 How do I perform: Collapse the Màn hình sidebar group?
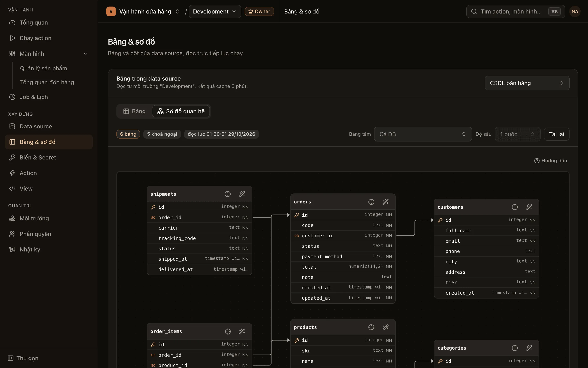point(49,54)
